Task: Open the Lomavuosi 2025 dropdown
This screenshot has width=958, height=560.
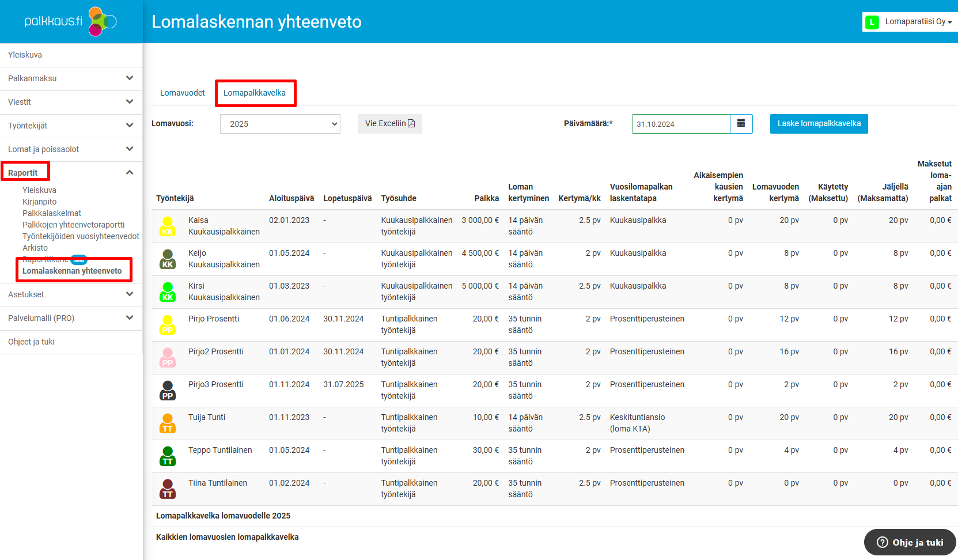Action: [x=280, y=124]
